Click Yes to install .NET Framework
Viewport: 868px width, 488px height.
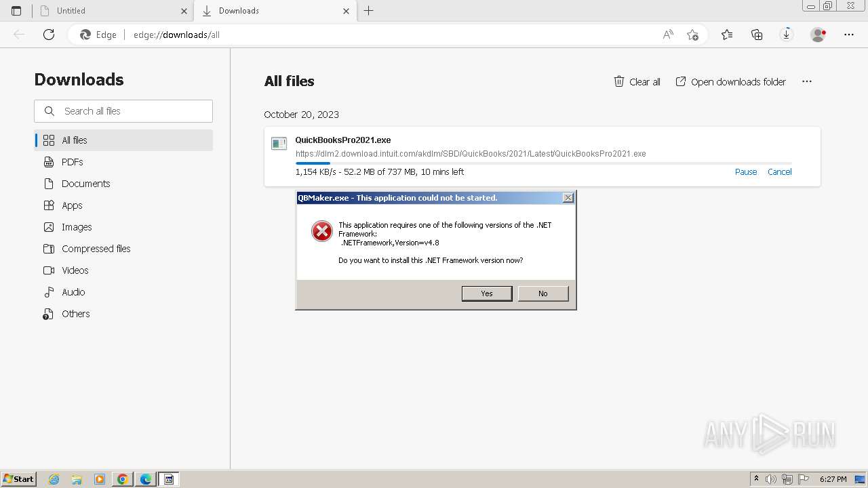point(487,293)
